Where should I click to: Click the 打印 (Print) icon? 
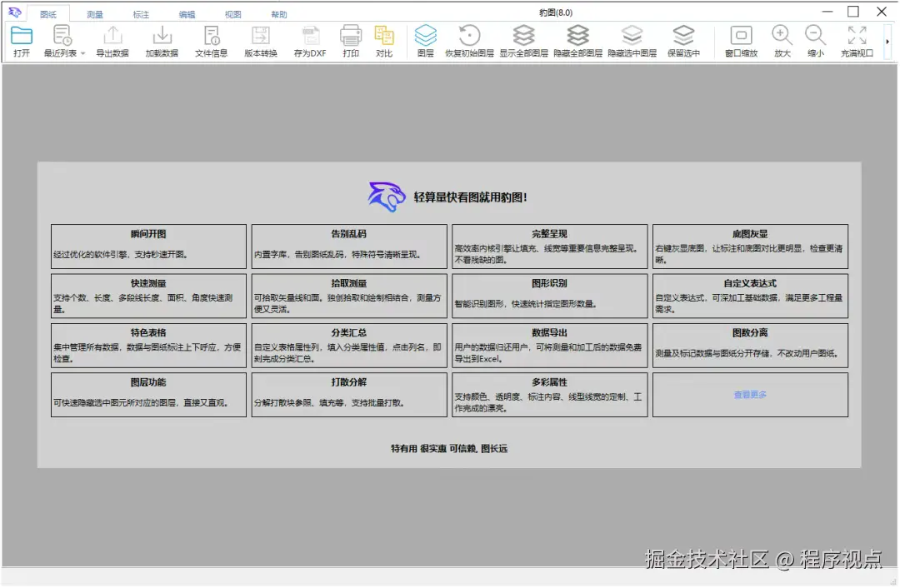pos(351,39)
